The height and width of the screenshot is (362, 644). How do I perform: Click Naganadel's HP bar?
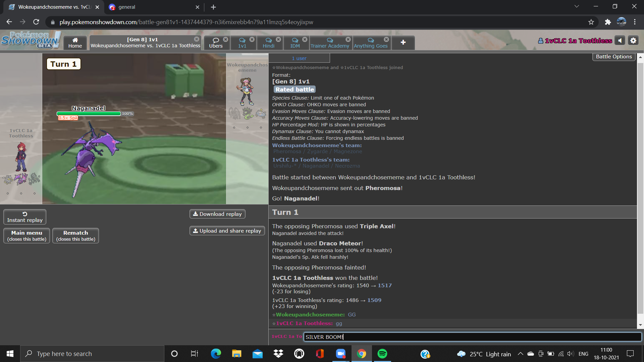coord(89,114)
